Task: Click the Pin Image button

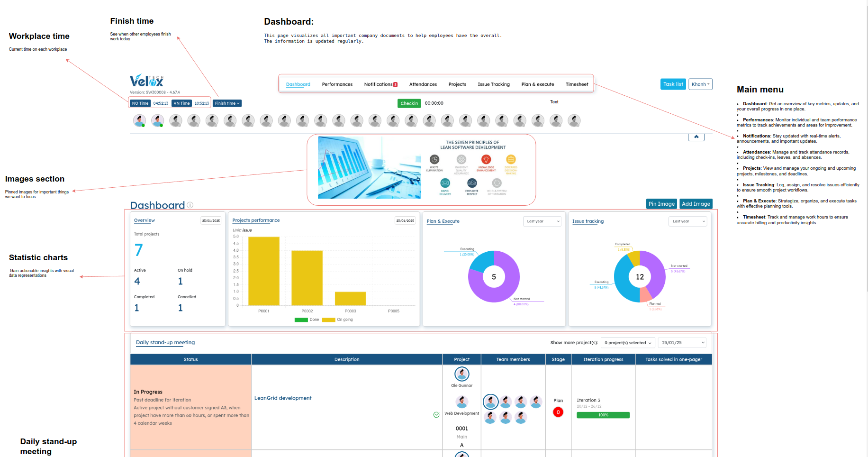Action: click(x=661, y=204)
